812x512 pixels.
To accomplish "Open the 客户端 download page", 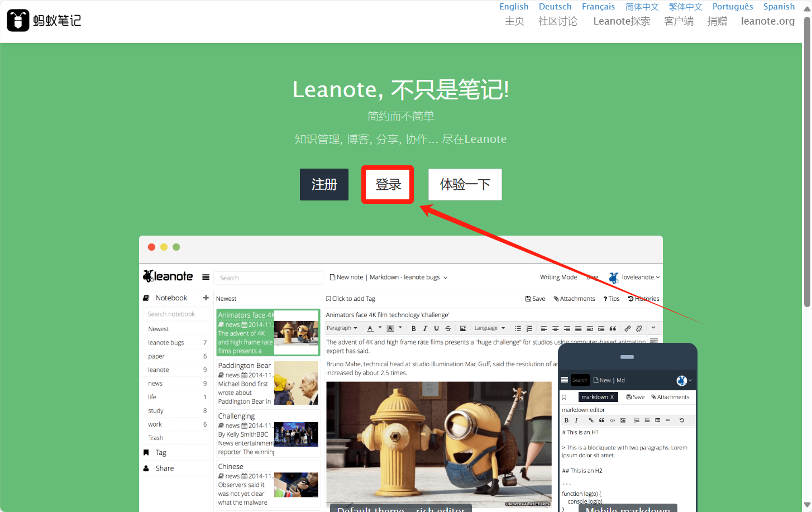I will pyautogui.click(x=679, y=21).
